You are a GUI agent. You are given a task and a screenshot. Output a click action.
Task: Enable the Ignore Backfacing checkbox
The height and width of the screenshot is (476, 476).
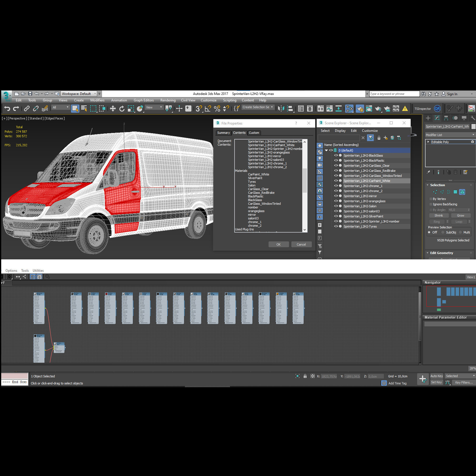[x=431, y=204]
